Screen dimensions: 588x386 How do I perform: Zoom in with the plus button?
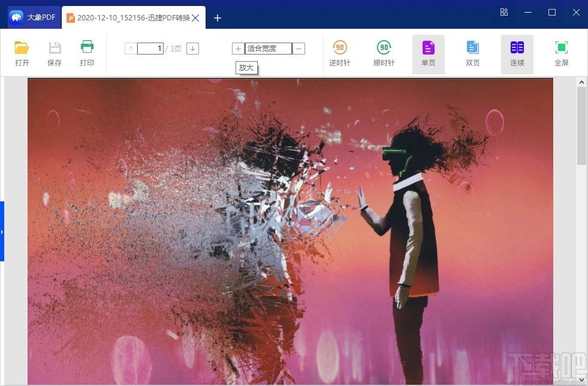238,49
